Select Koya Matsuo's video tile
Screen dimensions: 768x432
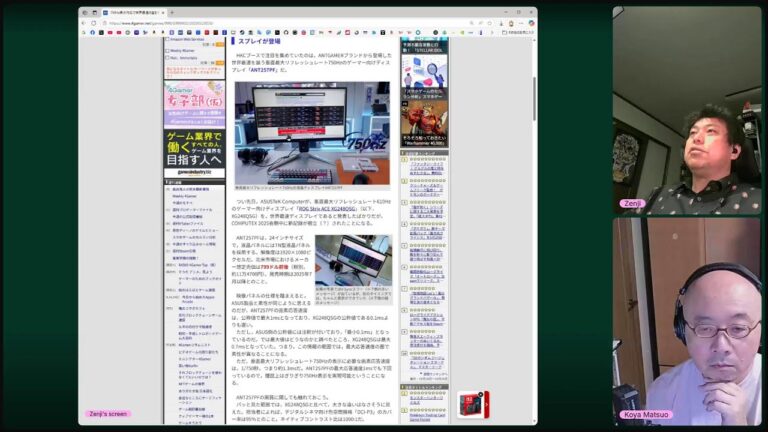pos(687,321)
